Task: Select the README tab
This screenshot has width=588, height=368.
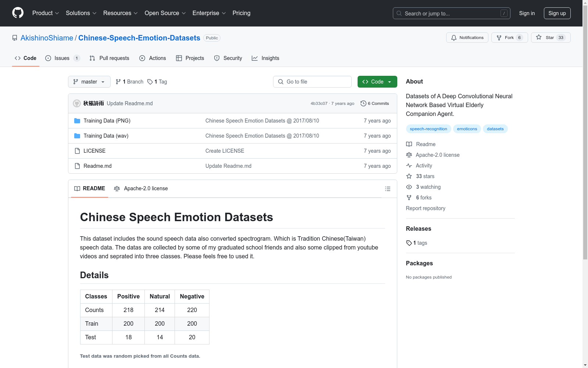Action: click(x=90, y=188)
